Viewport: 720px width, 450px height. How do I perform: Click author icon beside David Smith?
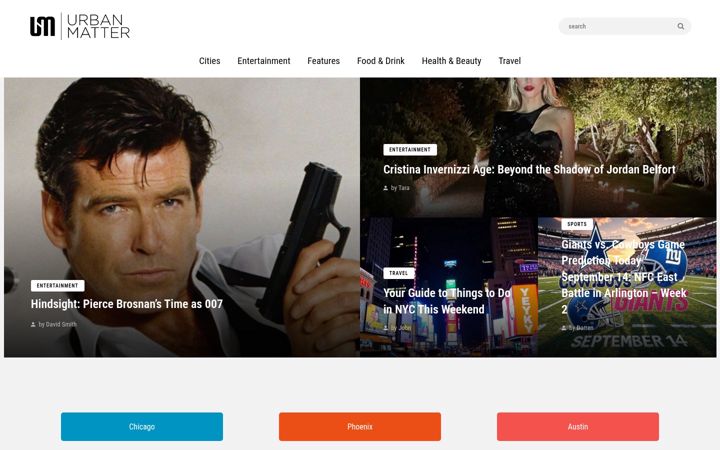point(33,324)
